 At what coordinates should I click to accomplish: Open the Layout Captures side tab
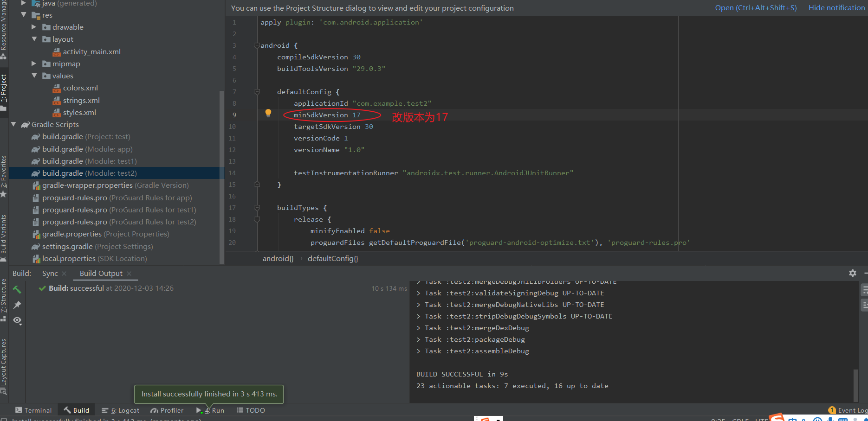(x=4, y=366)
